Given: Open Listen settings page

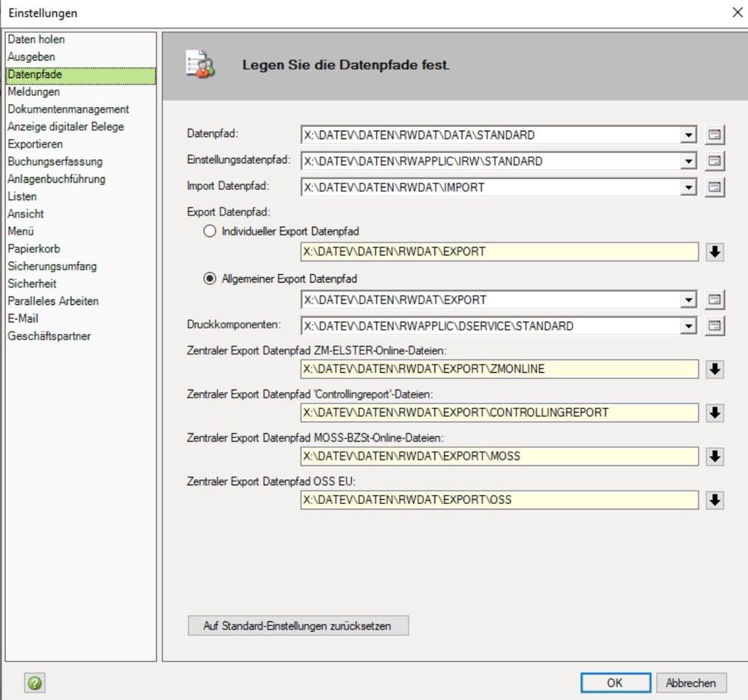Looking at the screenshot, I should [81, 197].
